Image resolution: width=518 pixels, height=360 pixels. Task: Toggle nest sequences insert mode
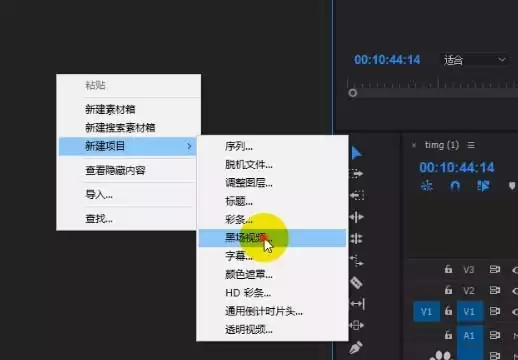(427, 186)
